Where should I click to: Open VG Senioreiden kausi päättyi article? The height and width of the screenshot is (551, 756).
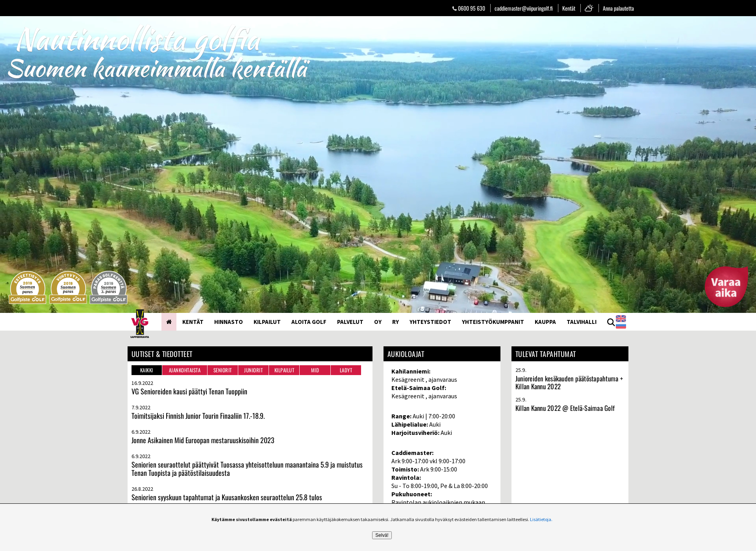189,392
